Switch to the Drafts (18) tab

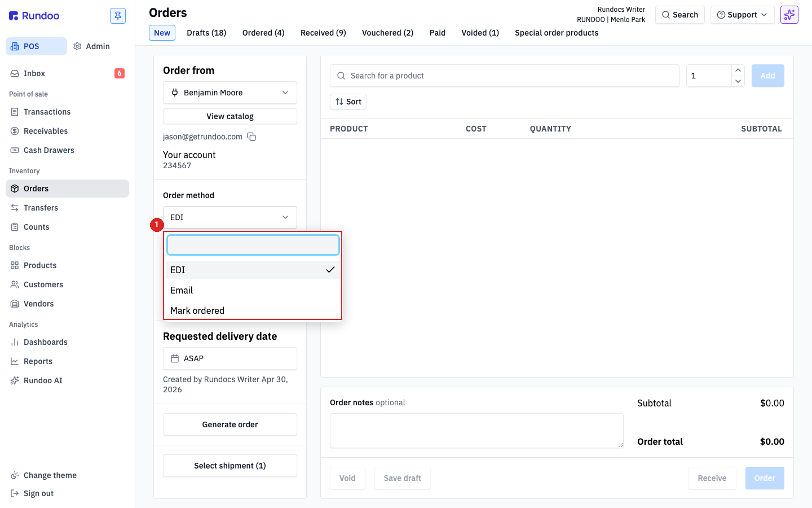[x=206, y=33]
